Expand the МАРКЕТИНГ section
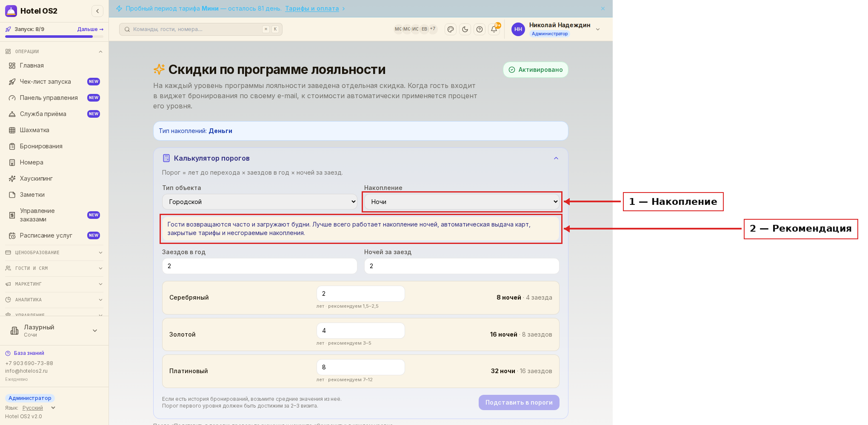Viewport: 868px width, 425px height. [x=54, y=284]
